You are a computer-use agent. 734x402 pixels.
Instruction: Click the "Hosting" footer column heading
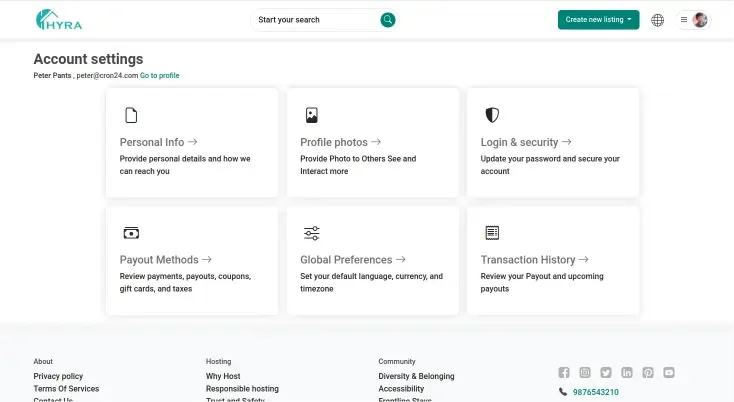coord(219,361)
